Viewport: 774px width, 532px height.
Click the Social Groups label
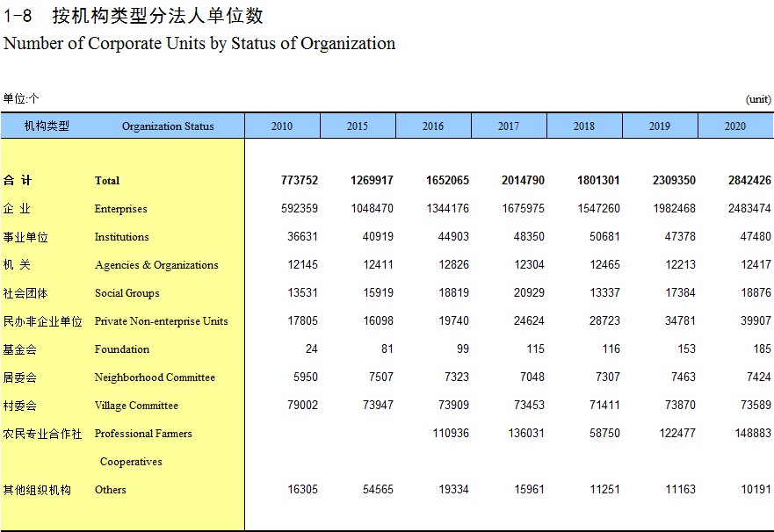127,293
